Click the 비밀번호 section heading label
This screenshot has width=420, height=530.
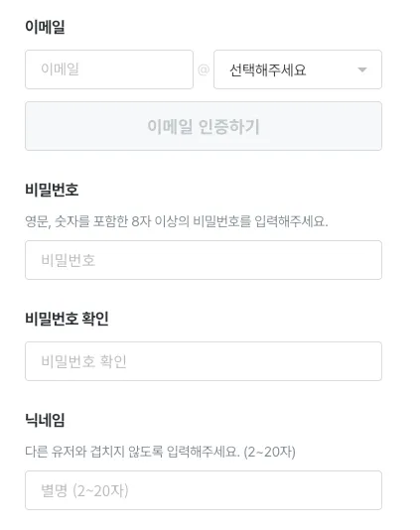coord(52,190)
